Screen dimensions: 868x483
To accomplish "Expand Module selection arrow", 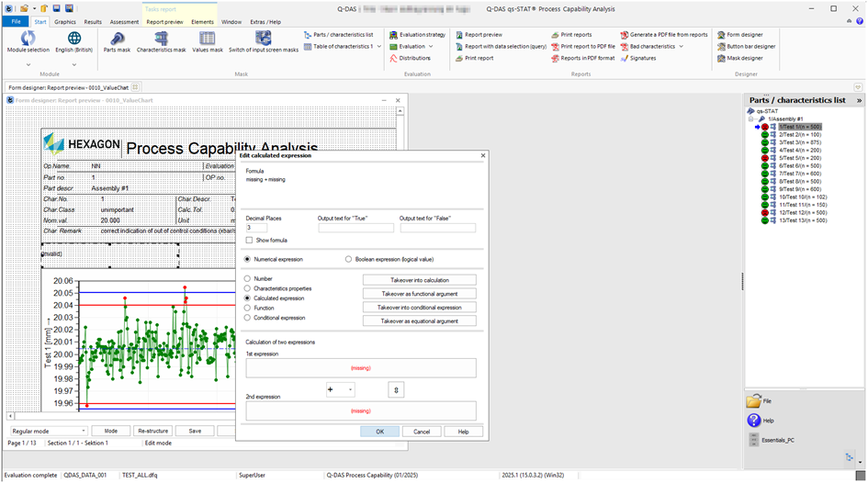I will [x=28, y=64].
